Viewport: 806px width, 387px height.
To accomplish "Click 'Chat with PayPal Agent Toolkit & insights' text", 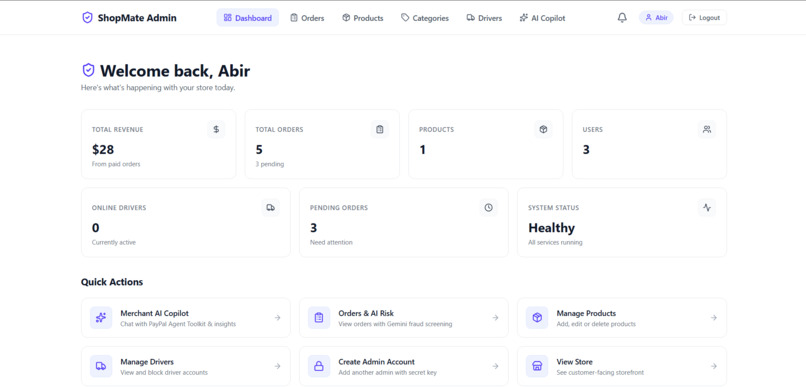I will coord(178,324).
